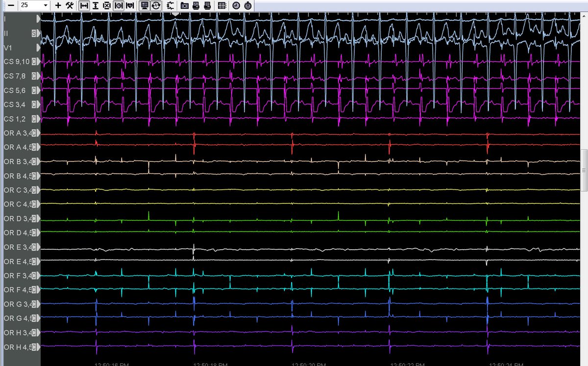Image resolution: width=588 pixels, height=366 pixels.
Task: Click the heart rate marker icon
Action: (129, 5)
